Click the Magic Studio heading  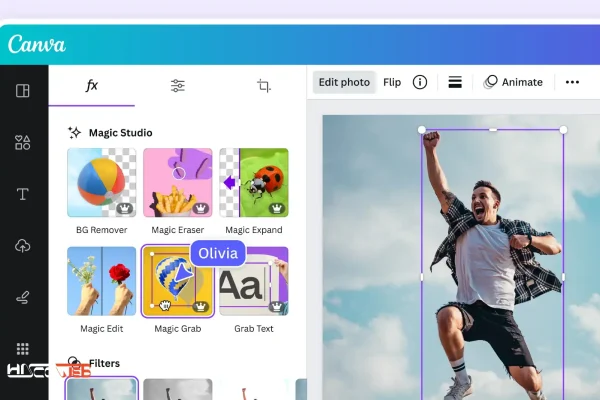(x=121, y=133)
